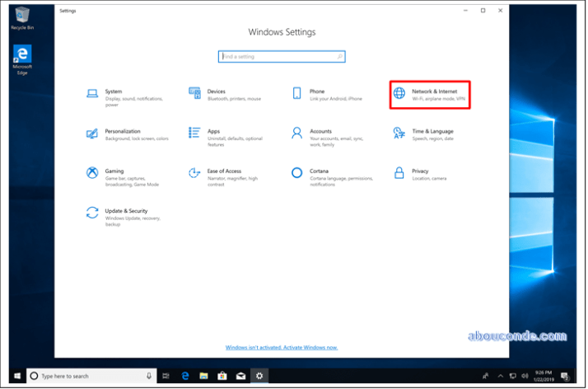Open the Windows Start menu
The height and width of the screenshot is (389, 588).
(x=16, y=376)
